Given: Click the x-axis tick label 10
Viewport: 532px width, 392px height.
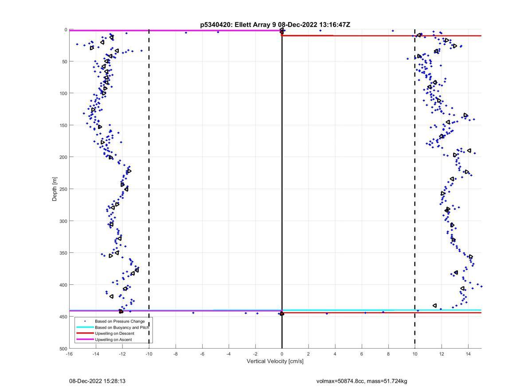Looking at the screenshot, I should [415, 354].
